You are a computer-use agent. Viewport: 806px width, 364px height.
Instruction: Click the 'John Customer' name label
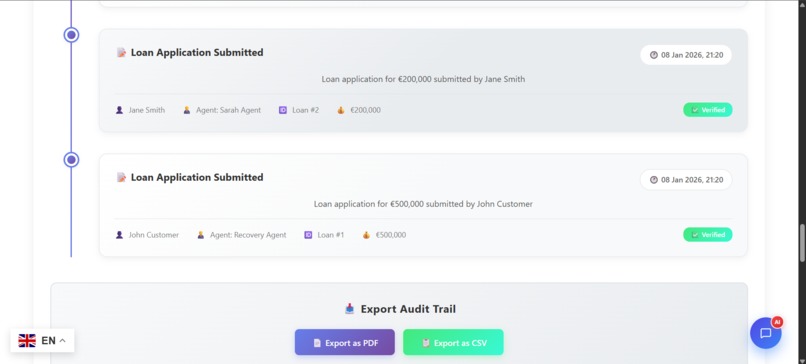[154, 235]
